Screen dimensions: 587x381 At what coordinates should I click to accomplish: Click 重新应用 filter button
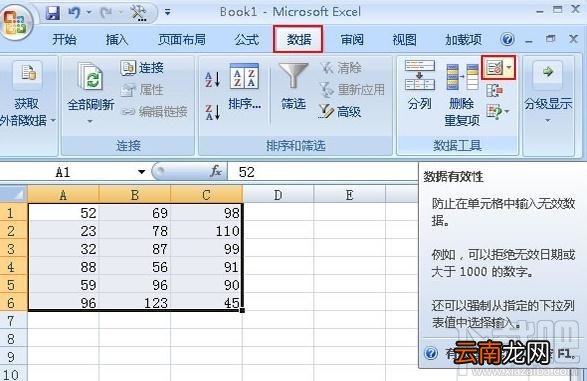(352, 90)
